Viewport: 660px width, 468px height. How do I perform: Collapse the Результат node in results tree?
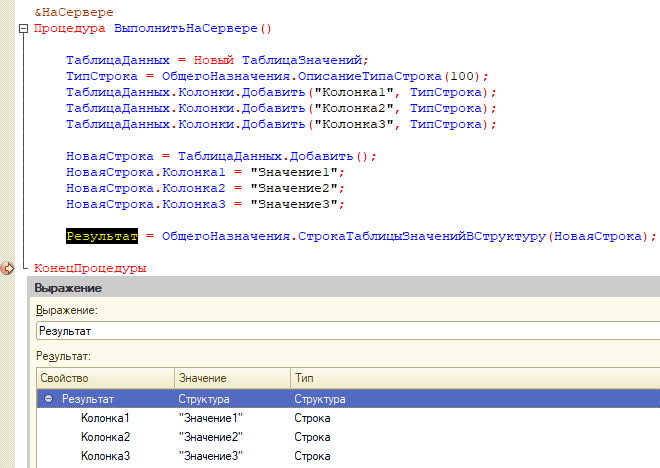tap(48, 398)
